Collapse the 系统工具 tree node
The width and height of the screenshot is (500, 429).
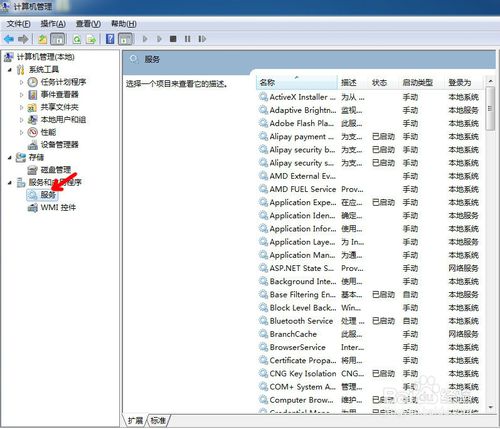(10, 70)
